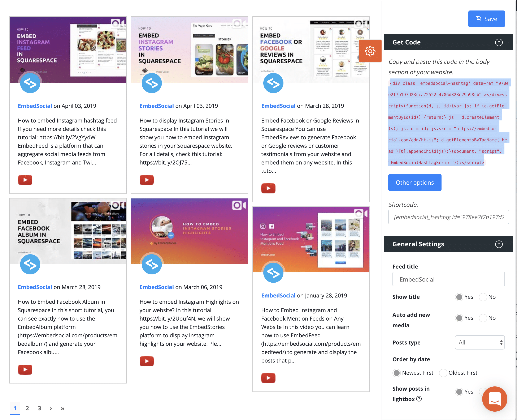Image resolution: width=517 pixels, height=420 pixels.
Task: Click YouTube icon on Facebook Album post
Action: point(25,369)
